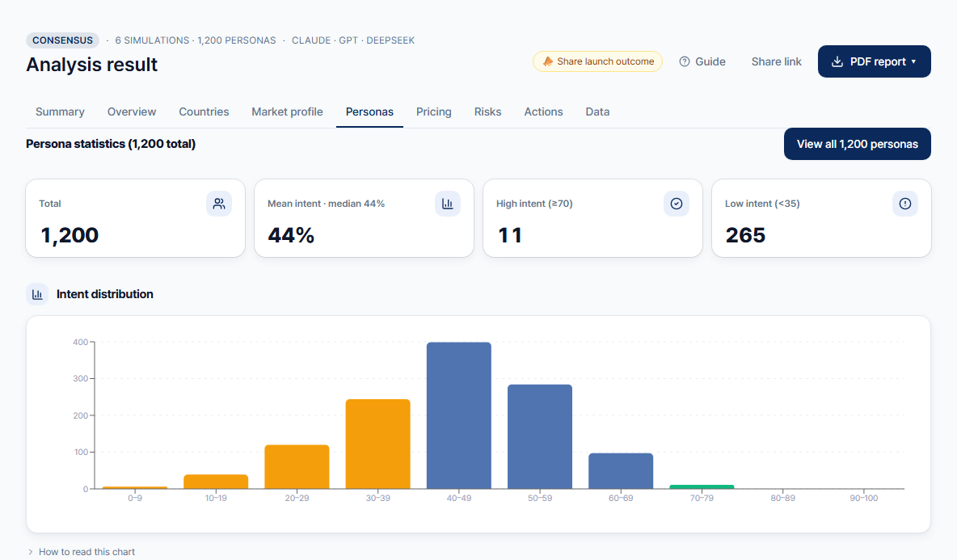The height and width of the screenshot is (560, 957).
Task: Open the Data tab
Action: (x=597, y=112)
